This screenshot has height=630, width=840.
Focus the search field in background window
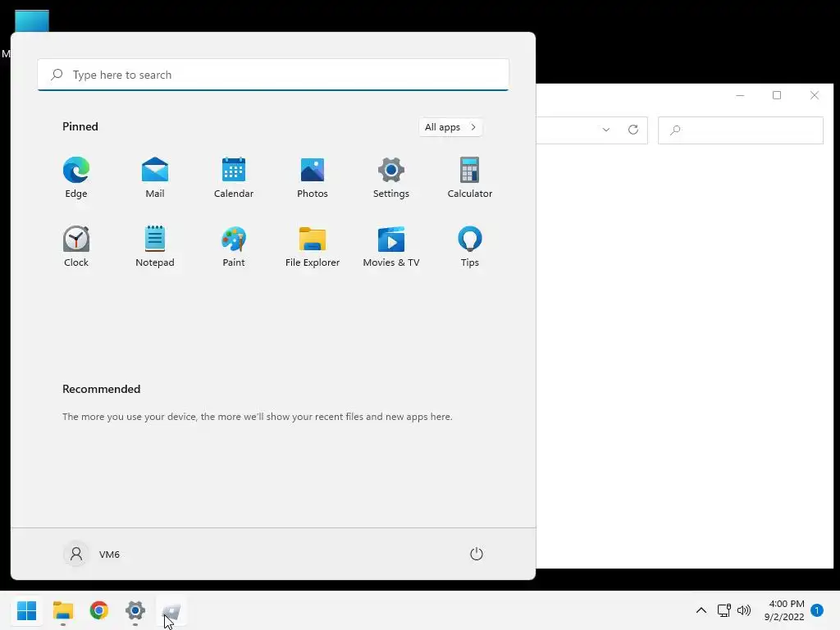point(741,130)
